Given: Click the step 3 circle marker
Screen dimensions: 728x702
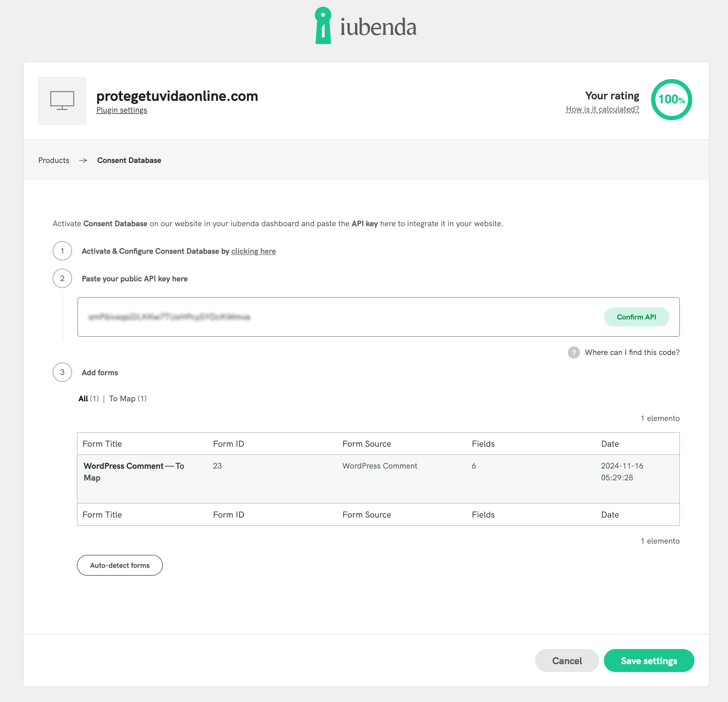Looking at the screenshot, I should point(62,372).
